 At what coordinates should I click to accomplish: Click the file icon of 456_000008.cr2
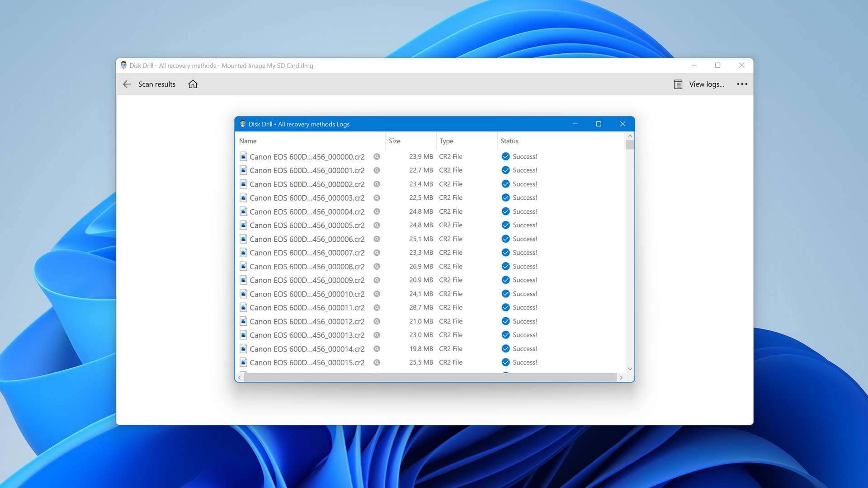pos(243,267)
